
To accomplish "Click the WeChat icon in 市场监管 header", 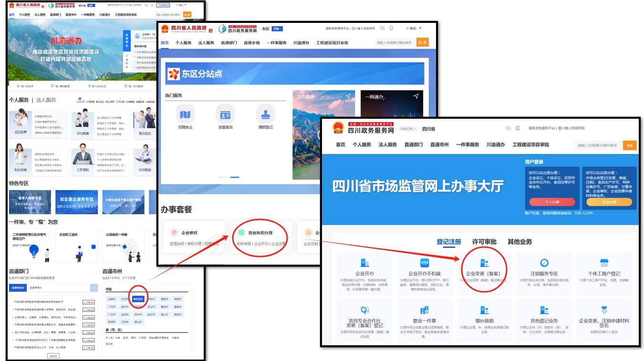I will click(508, 128).
